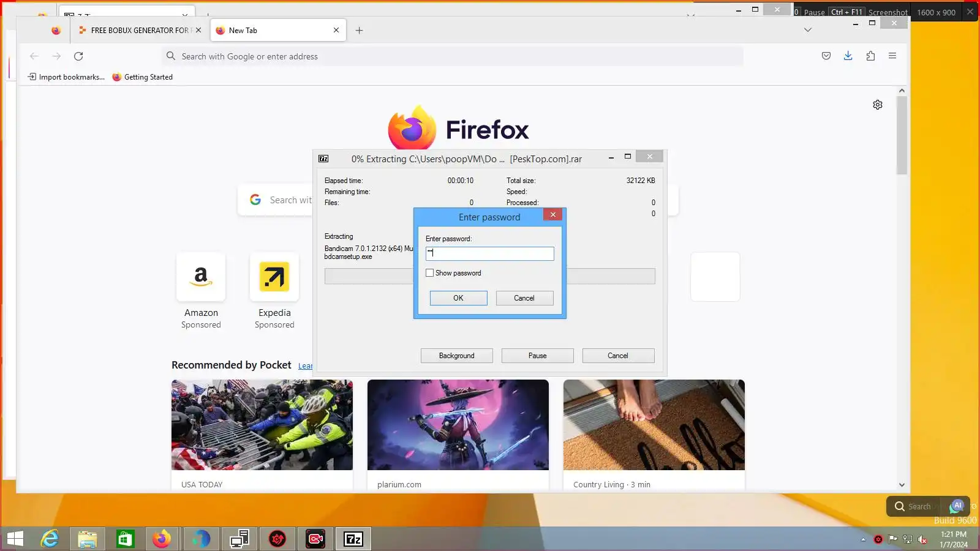Go back in Firefox
The height and width of the screenshot is (551, 980).
(34, 56)
